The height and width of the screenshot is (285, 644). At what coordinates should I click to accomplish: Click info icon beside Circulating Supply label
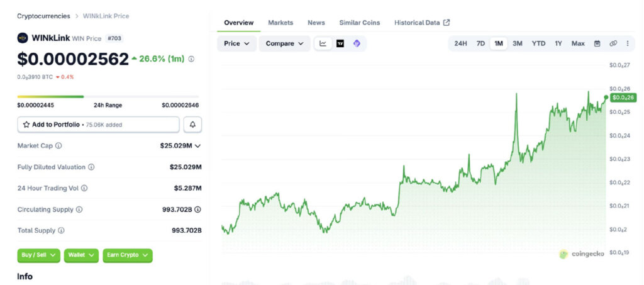pyautogui.click(x=79, y=210)
